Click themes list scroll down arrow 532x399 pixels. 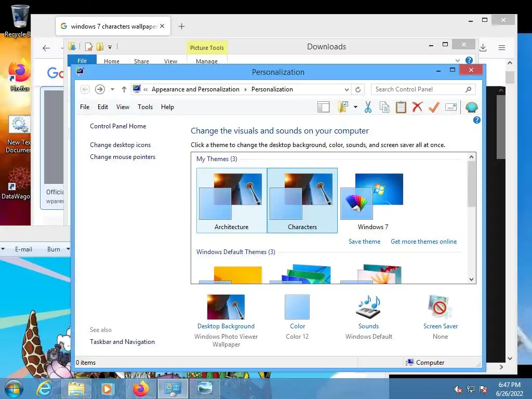471,279
